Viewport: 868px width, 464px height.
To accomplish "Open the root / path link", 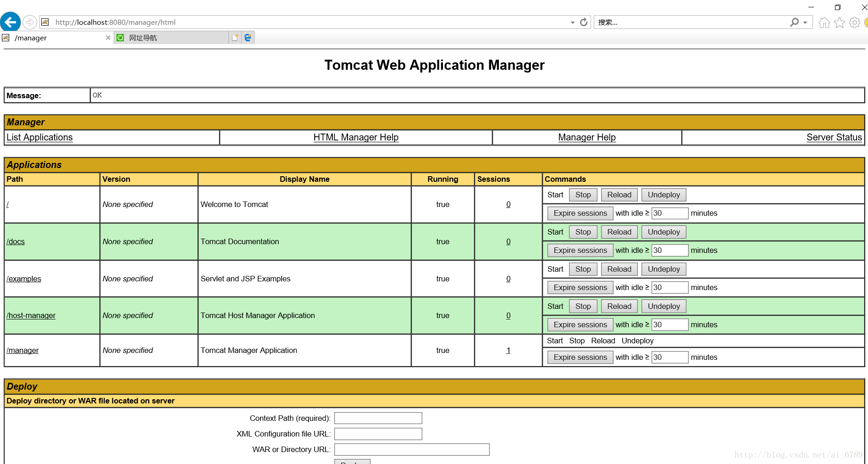I will point(8,204).
